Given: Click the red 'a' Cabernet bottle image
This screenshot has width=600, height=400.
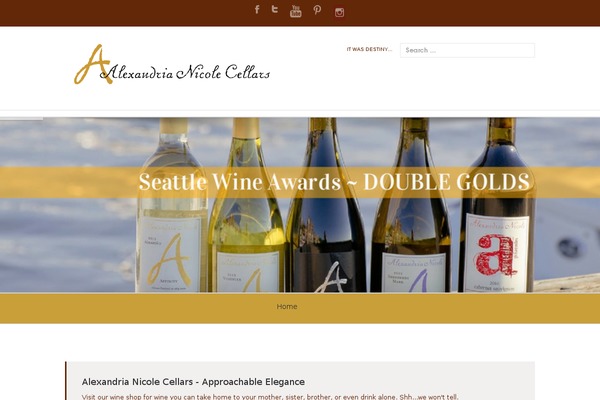Looking at the screenshot, I should point(497,205).
